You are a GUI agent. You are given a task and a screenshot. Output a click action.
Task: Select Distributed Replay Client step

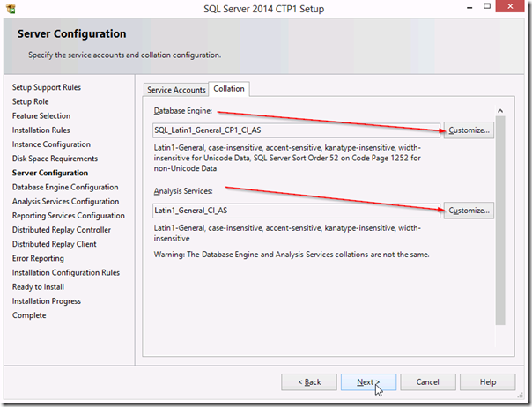tap(55, 244)
